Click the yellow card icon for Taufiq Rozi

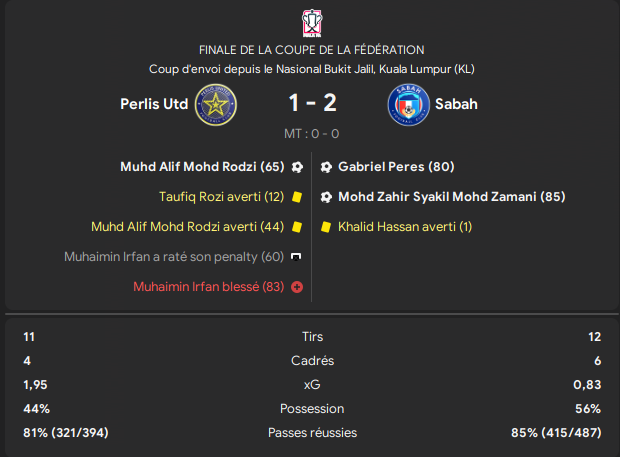(x=297, y=197)
